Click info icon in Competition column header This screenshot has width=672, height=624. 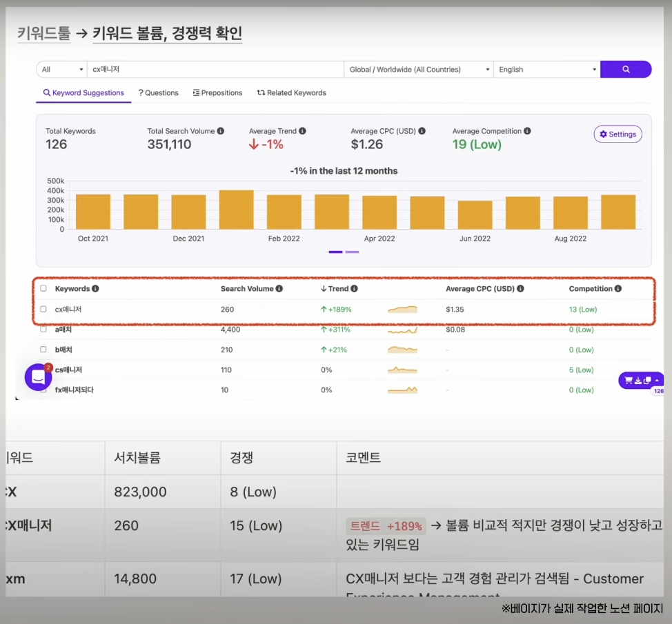[x=618, y=289]
